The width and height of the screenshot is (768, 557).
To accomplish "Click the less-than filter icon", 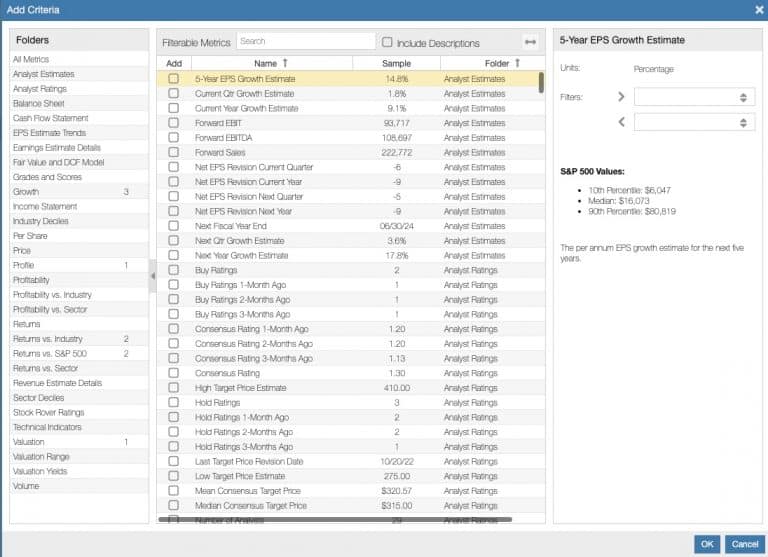I will [x=621, y=122].
